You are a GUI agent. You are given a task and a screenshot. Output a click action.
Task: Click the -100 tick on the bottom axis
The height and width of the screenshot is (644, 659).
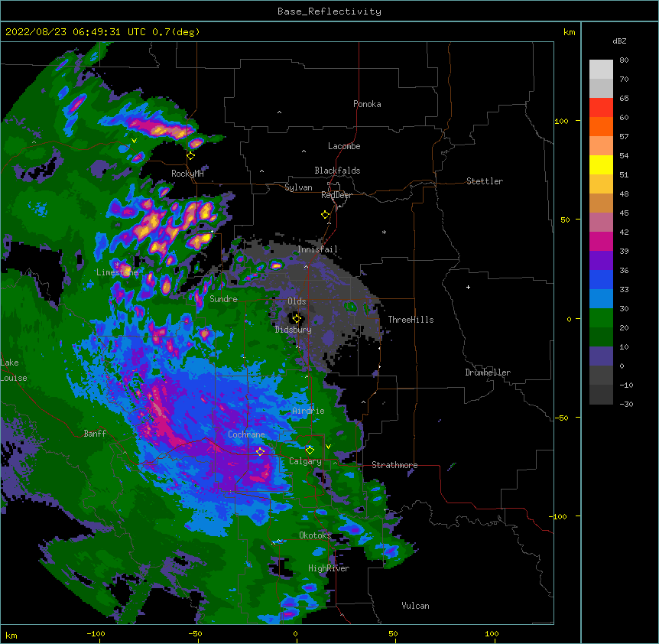(x=96, y=633)
